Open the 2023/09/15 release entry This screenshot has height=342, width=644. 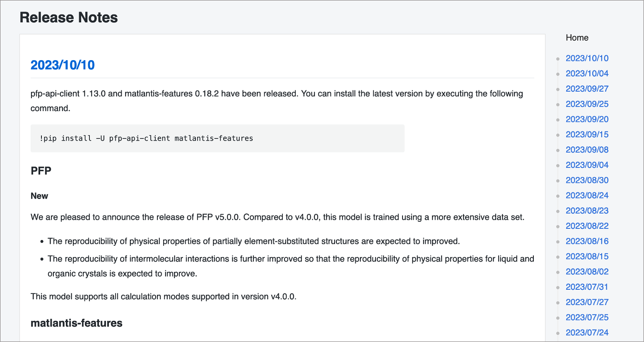[587, 135]
